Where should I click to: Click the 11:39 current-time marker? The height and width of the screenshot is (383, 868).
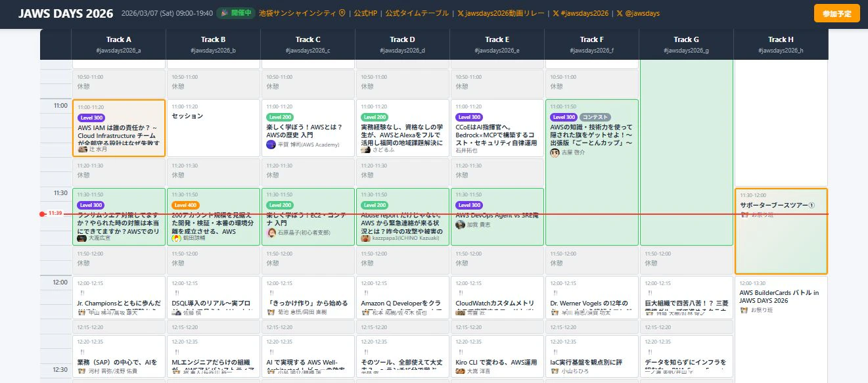(55, 214)
